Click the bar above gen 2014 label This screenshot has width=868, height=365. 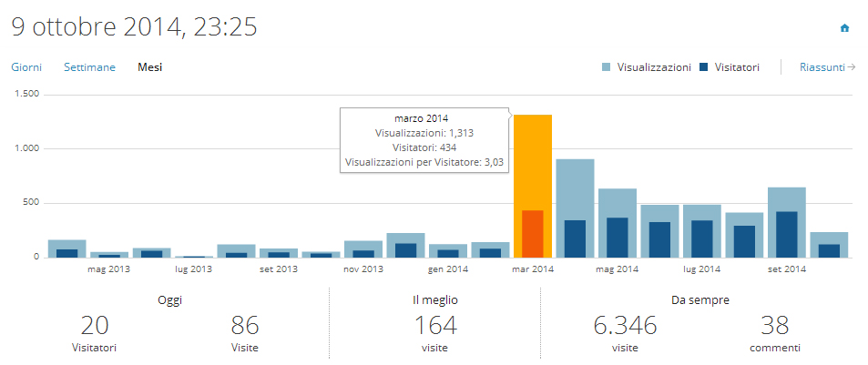[448, 250]
